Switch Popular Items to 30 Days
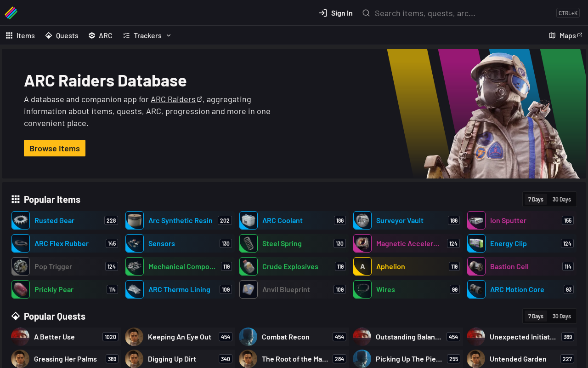 coord(561,199)
